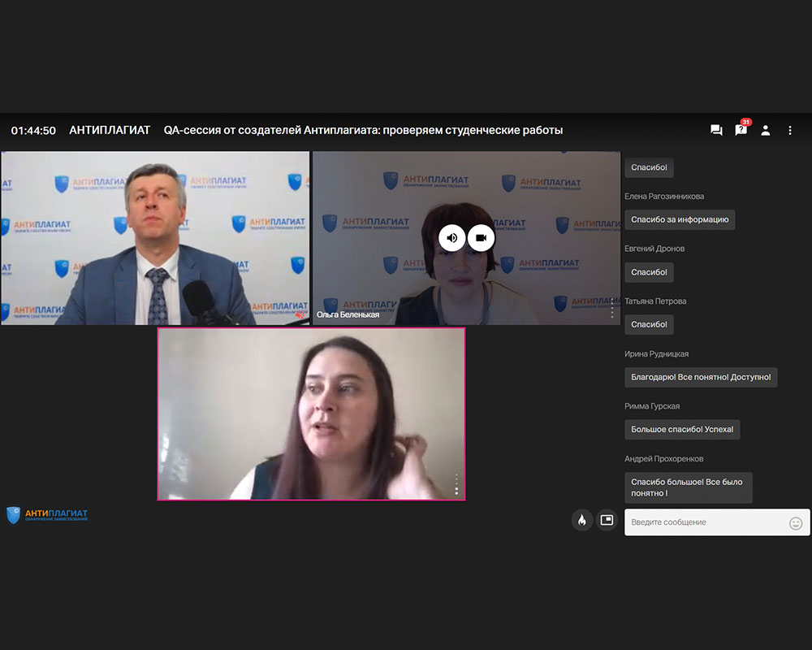The image size is (812, 650).
Task: Open options menu on pink-bordered video tile
Action: 456,484
